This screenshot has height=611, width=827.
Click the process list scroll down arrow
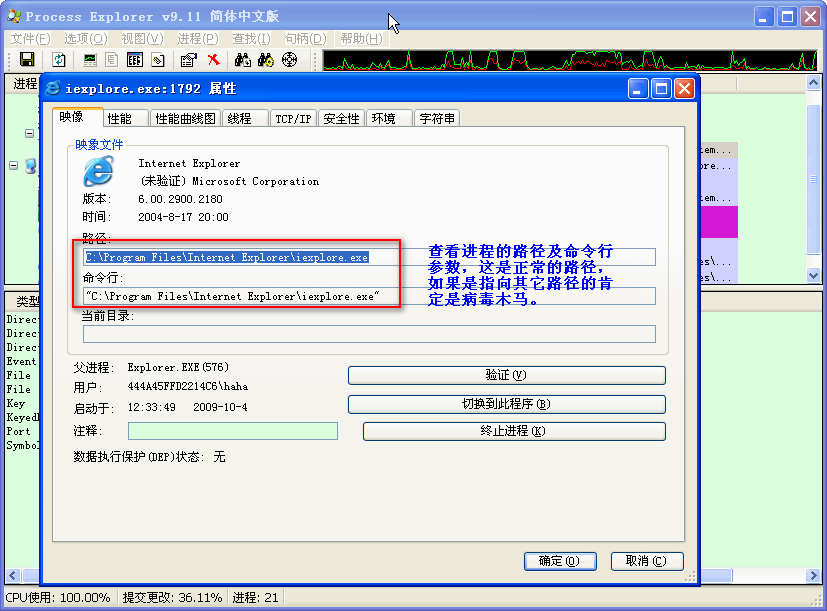point(813,275)
